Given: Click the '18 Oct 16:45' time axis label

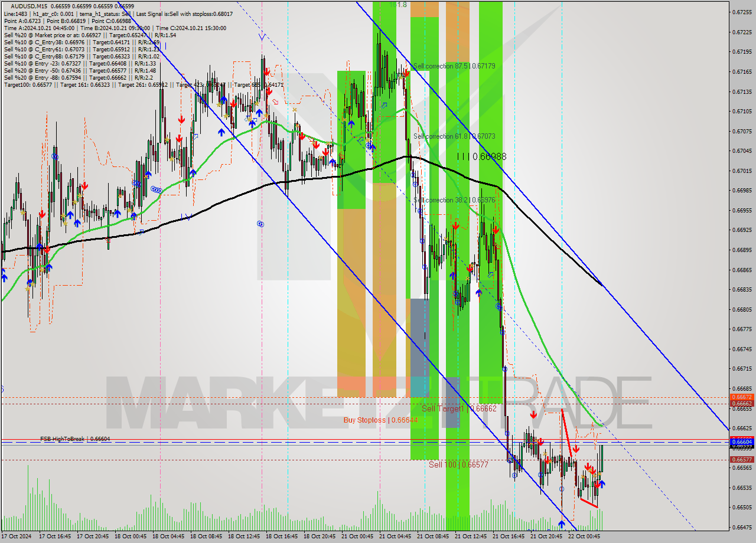Looking at the screenshot, I should [282, 537].
